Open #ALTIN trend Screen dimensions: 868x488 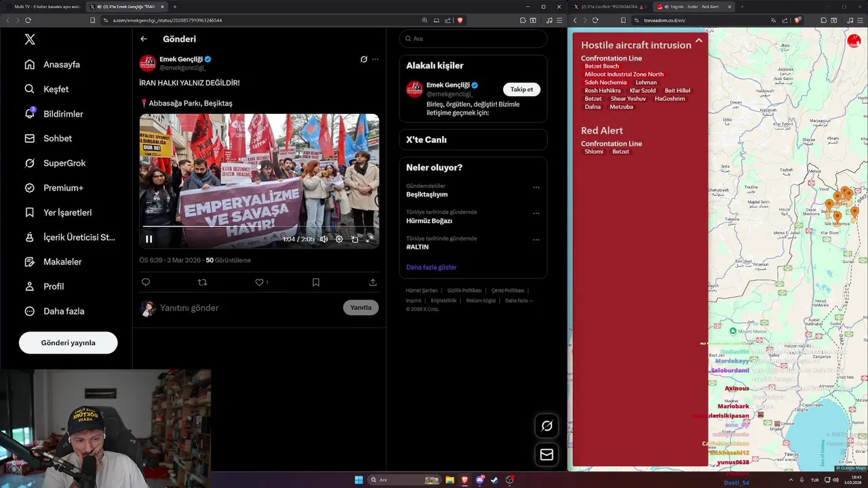click(x=418, y=247)
